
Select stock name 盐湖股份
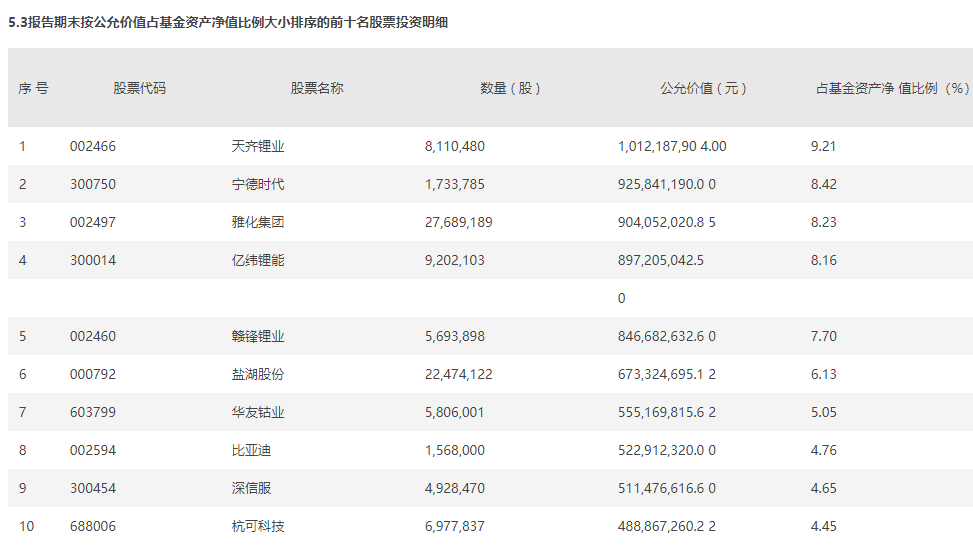(258, 374)
